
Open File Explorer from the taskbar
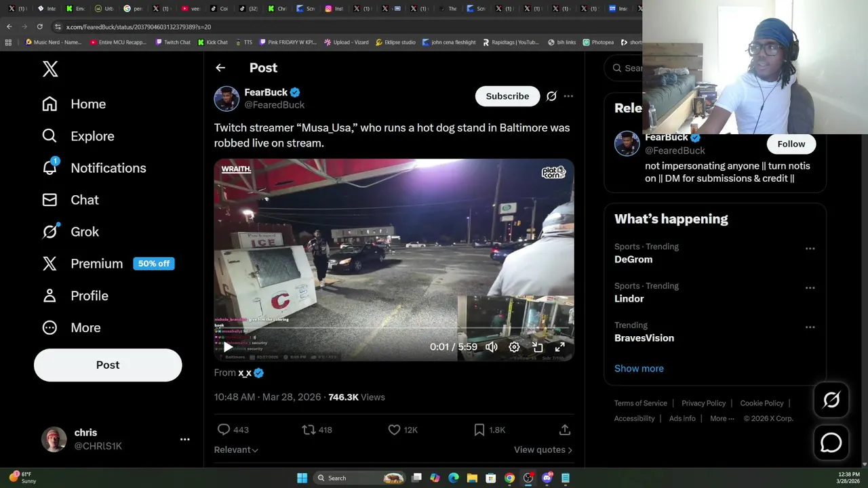472,478
